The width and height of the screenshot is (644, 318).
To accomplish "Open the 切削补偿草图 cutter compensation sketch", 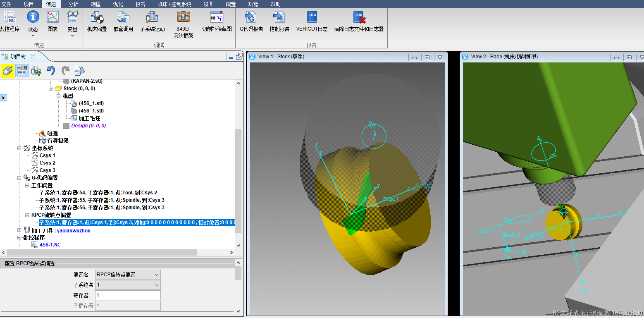I will click(x=217, y=22).
